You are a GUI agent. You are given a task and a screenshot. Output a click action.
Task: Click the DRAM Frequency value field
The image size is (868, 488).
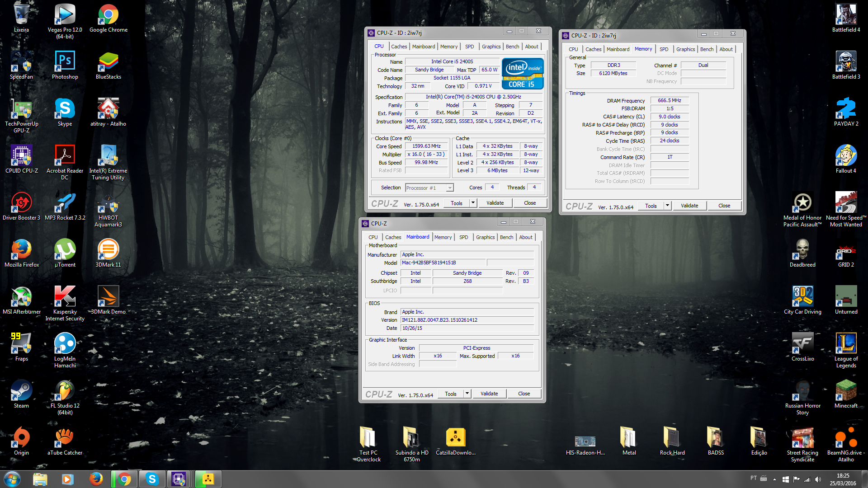(x=670, y=100)
